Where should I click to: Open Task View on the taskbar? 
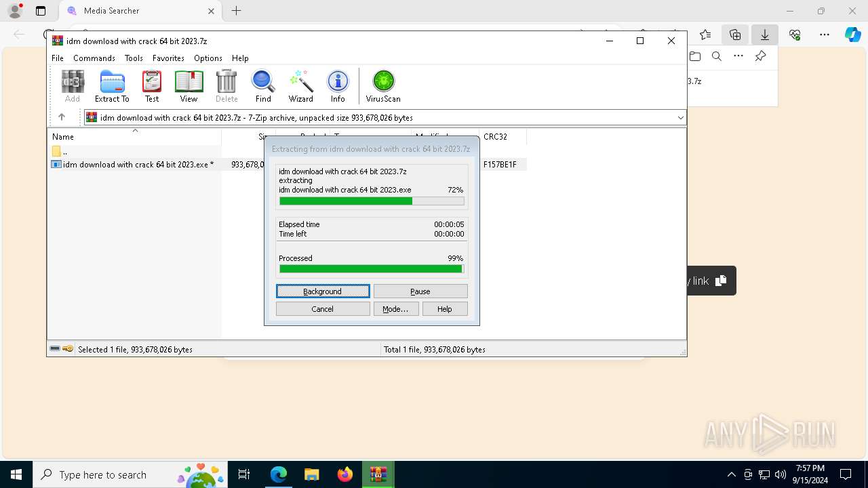point(244,474)
